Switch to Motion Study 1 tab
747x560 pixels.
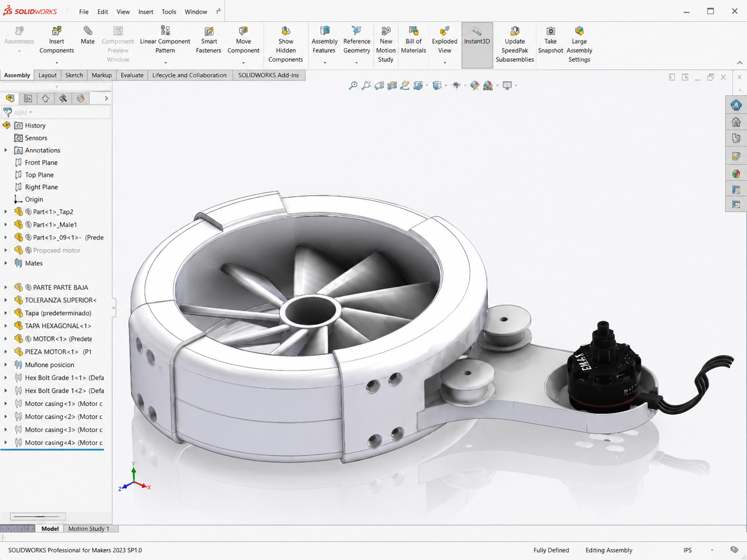point(89,529)
